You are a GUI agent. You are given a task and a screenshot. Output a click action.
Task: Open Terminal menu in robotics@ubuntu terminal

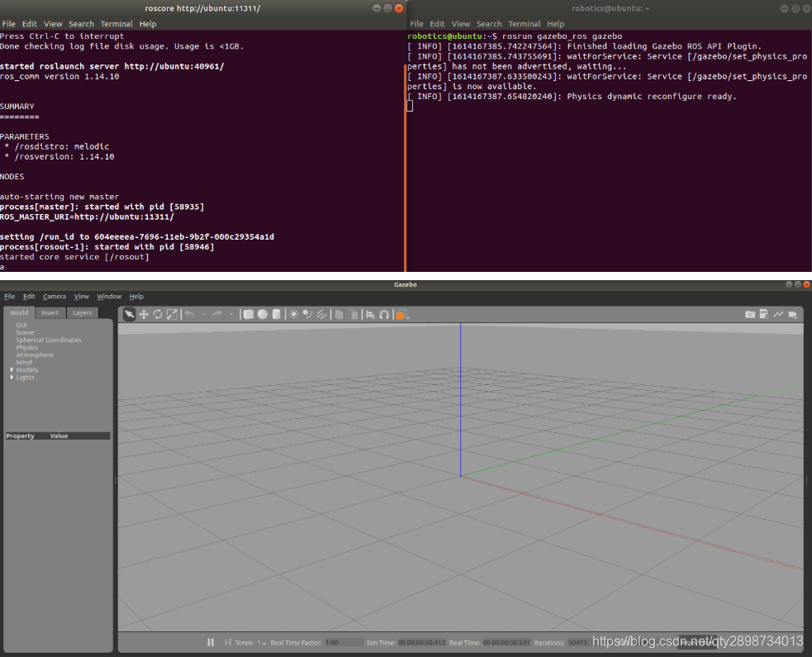pos(524,24)
